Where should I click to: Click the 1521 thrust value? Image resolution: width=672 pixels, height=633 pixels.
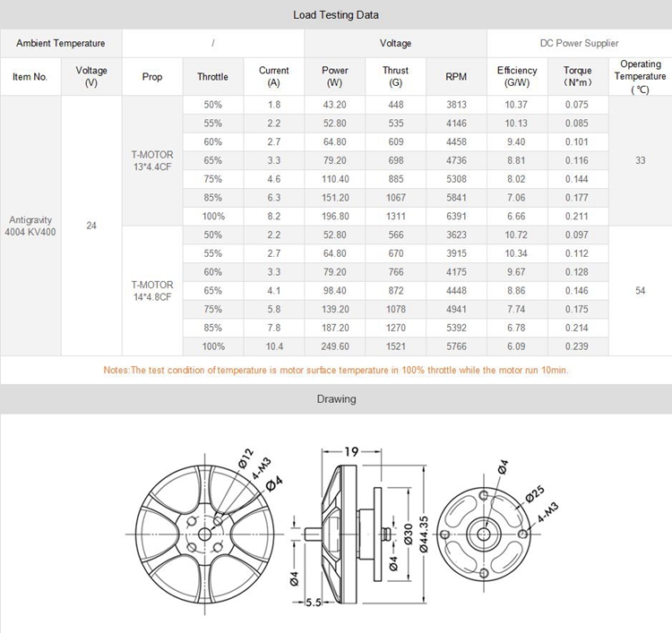coord(395,346)
